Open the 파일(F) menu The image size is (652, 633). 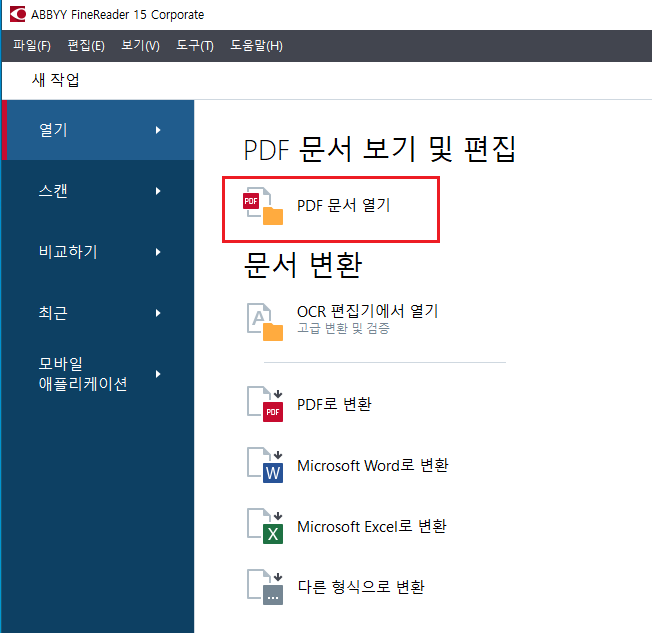tap(32, 45)
